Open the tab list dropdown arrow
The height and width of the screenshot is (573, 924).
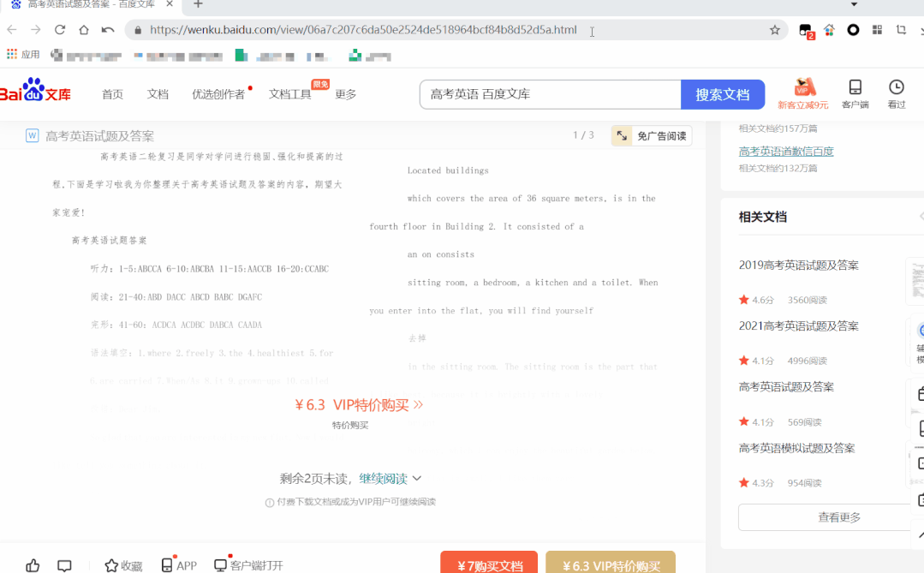tap(854, 4)
